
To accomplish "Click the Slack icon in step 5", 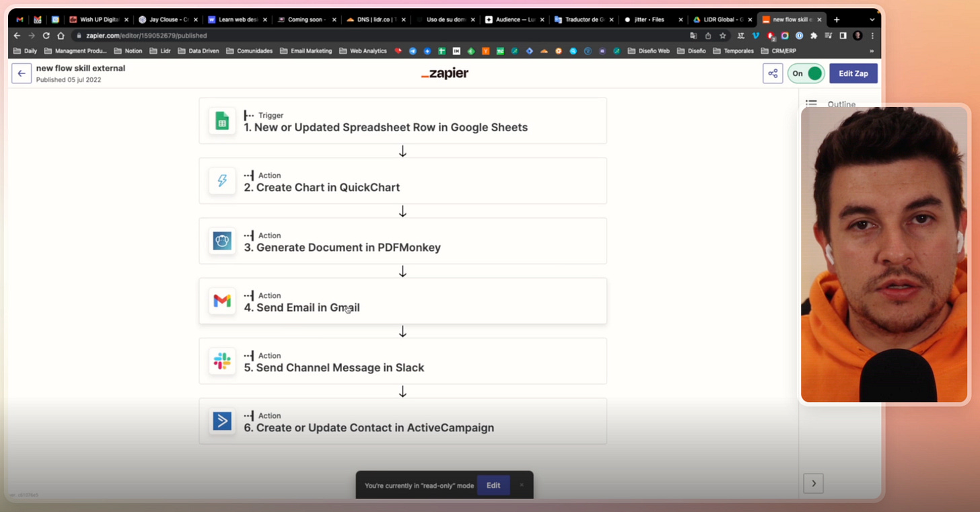I will click(222, 361).
